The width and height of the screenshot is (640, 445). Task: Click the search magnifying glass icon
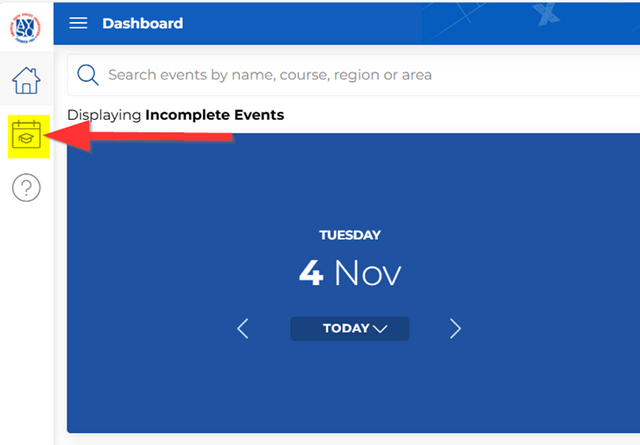click(87, 75)
